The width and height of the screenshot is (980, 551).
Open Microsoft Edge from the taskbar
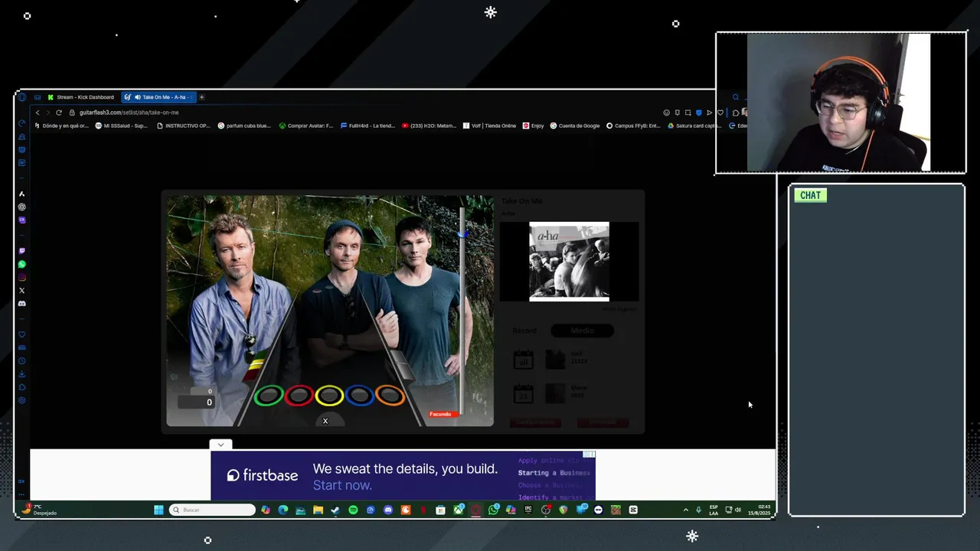coord(283,510)
